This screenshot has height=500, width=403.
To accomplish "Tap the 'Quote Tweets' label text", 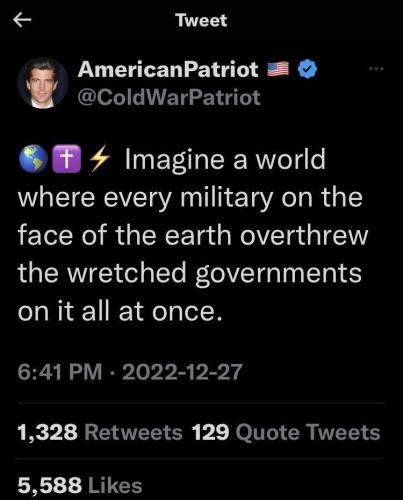I will (308, 432).
